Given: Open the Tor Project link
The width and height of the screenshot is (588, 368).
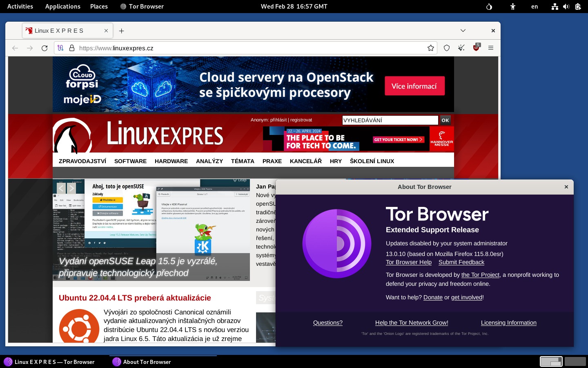Looking at the screenshot, I should coord(481,275).
